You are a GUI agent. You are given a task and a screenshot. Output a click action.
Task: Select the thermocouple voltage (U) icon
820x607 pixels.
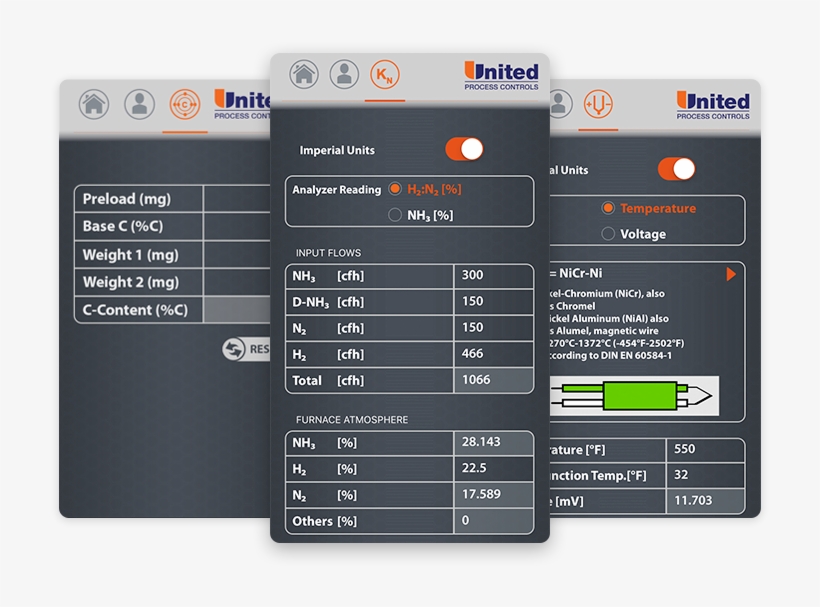pos(597,104)
